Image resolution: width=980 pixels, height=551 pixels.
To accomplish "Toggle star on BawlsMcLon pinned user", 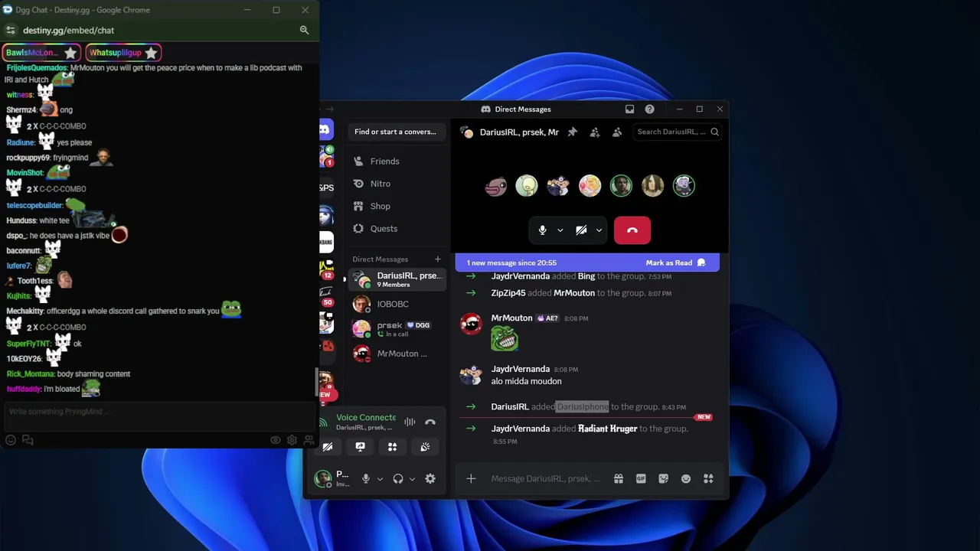I will (x=70, y=53).
